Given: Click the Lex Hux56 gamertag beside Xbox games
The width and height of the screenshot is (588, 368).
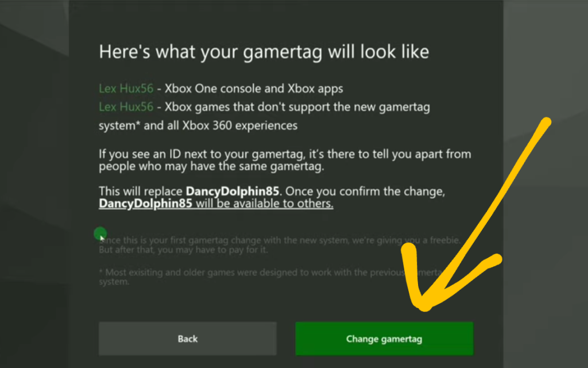Looking at the screenshot, I should click(126, 107).
